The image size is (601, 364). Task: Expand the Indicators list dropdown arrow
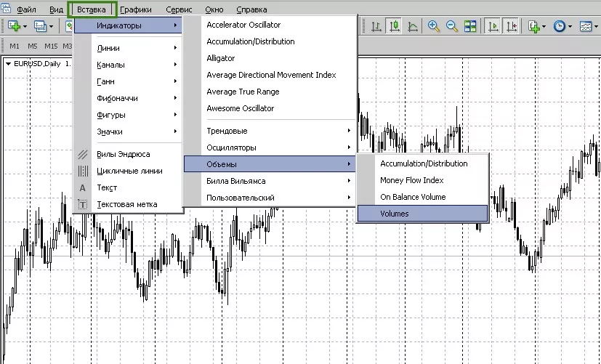pos(544,26)
